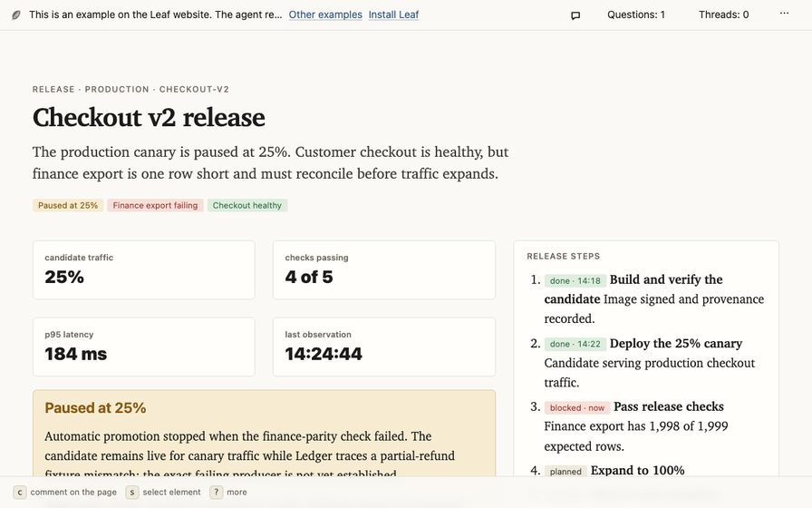Select 'Expand to 100%' step title
Image resolution: width=812 pixels, height=508 pixels.
tap(637, 470)
